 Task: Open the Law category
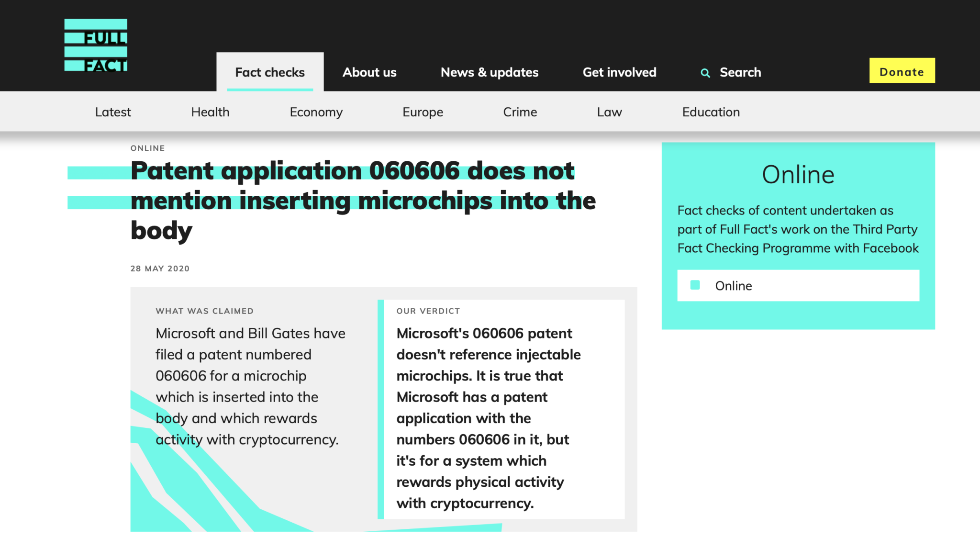point(609,112)
